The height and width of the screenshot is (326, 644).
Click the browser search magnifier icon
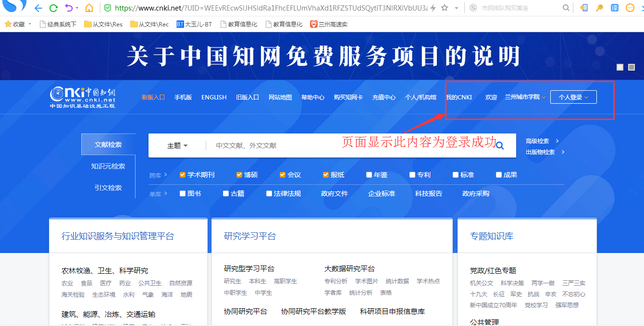coord(566,8)
